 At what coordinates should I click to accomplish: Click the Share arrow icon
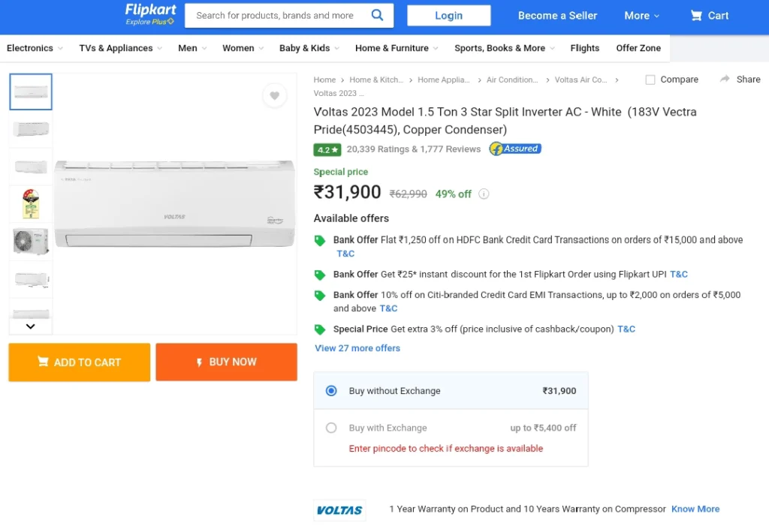tap(725, 79)
